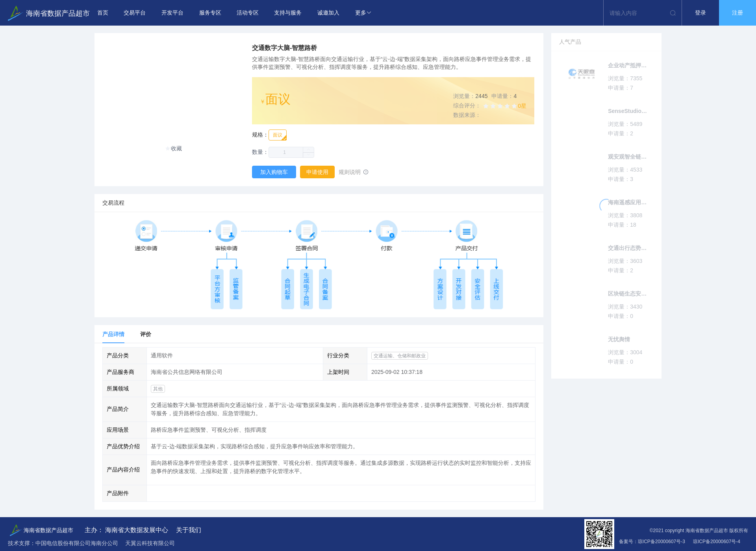Click the 规则说明 info icon
The height and width of the screenshot is (551, 756).
click(x=366, y=172)
